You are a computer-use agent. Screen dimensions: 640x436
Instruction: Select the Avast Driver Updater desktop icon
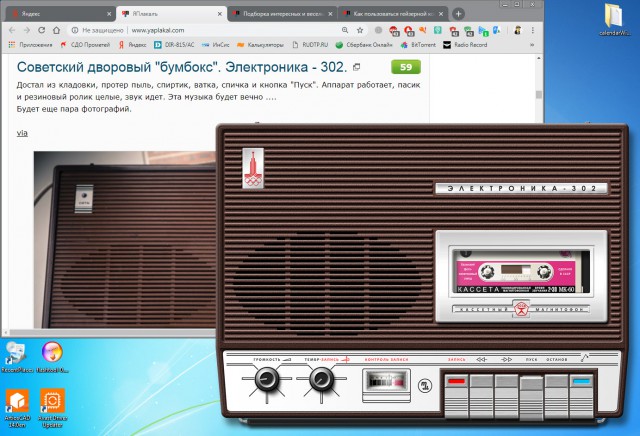point(52,408)
